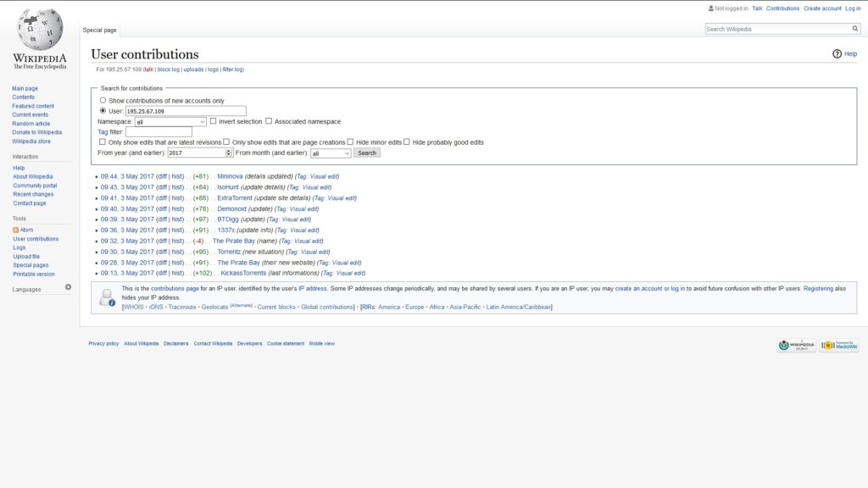Enable Only show edits that are latest revisions
This screenshot has height=488, width=868.
coord(103,141)
